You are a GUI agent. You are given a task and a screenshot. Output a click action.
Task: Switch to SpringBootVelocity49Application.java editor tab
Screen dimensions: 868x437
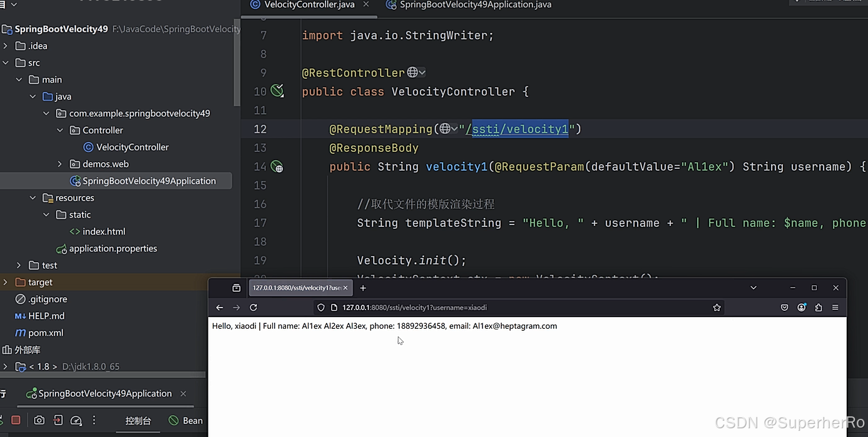click(469, 4)
